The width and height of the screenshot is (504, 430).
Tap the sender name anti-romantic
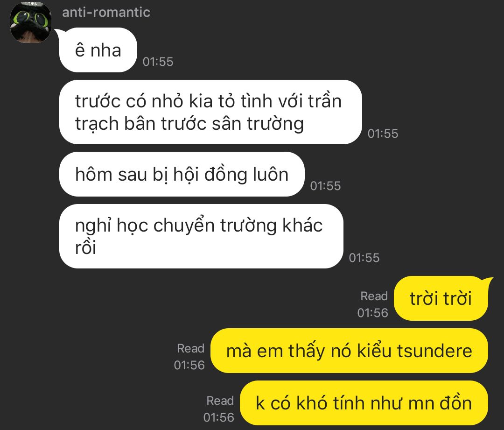point(106,12)
